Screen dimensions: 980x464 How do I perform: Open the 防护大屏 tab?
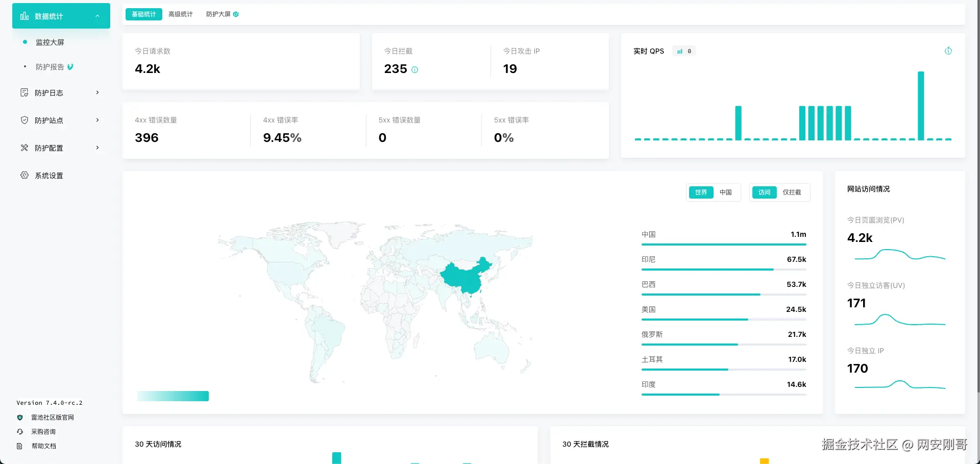click(x=218, y=14)
